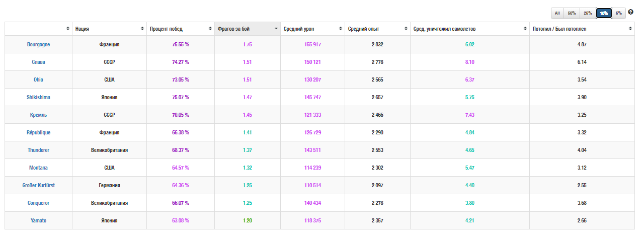
Task: Open the Shikishima ship link
Action: coord(38,97)
